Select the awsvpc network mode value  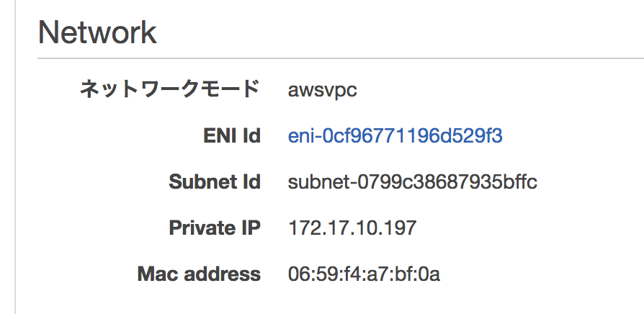click(x=323, y=91)
